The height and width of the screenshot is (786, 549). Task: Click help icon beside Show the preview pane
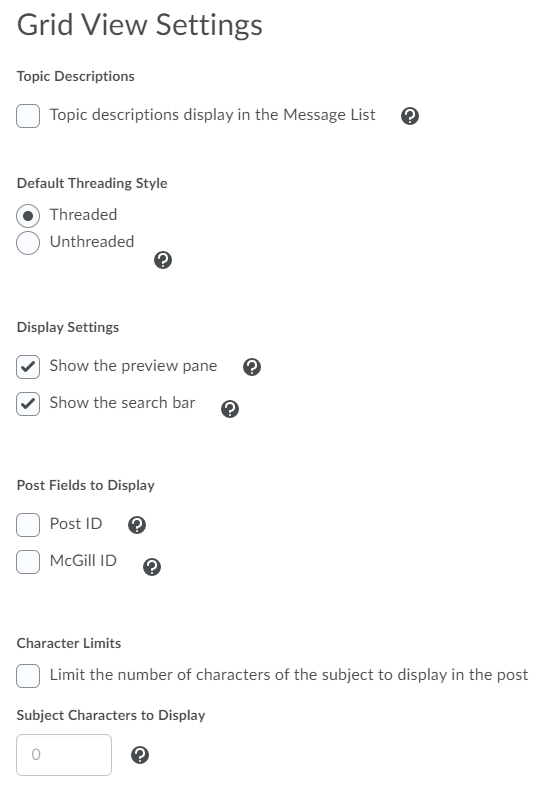(252, 367)
